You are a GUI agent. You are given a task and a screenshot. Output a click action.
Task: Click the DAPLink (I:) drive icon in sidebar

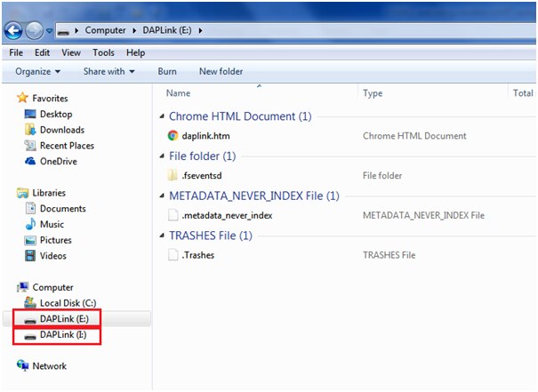point(30,336)
